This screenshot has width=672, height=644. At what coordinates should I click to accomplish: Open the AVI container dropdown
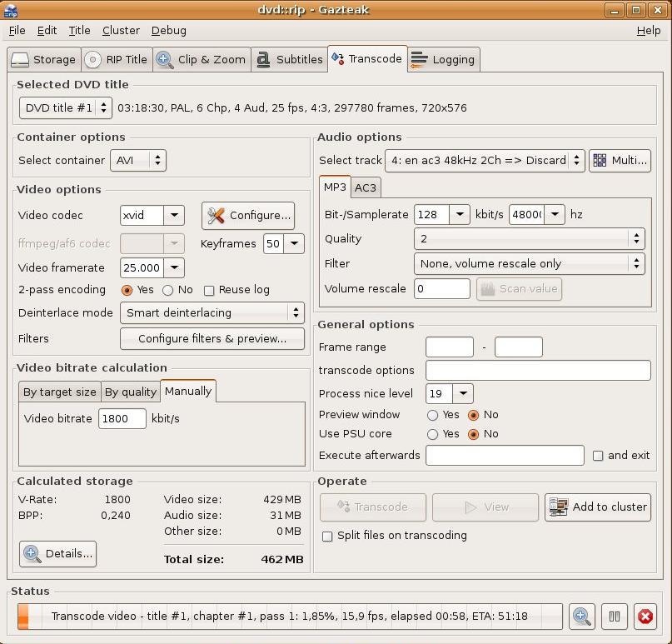pos(138,160)
